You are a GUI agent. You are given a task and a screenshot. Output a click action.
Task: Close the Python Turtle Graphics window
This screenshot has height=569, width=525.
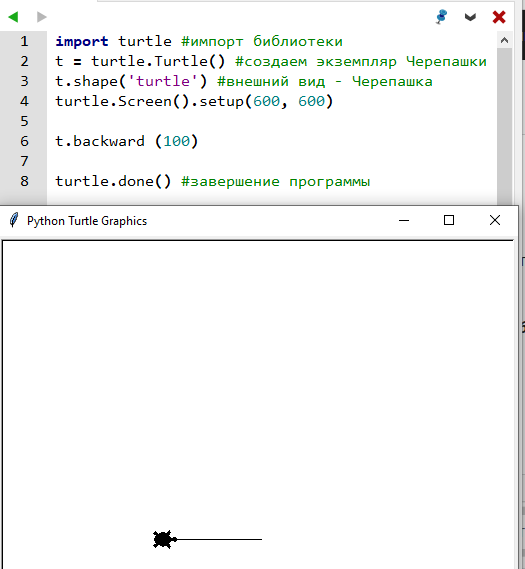tap(495, 220)
